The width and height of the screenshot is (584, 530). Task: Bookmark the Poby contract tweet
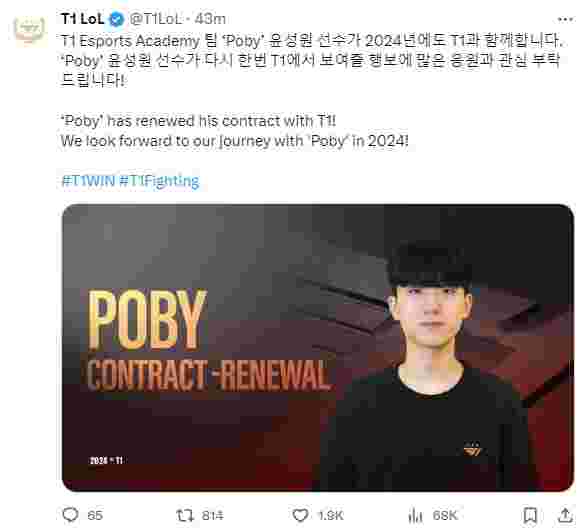(x=529, y=515)
